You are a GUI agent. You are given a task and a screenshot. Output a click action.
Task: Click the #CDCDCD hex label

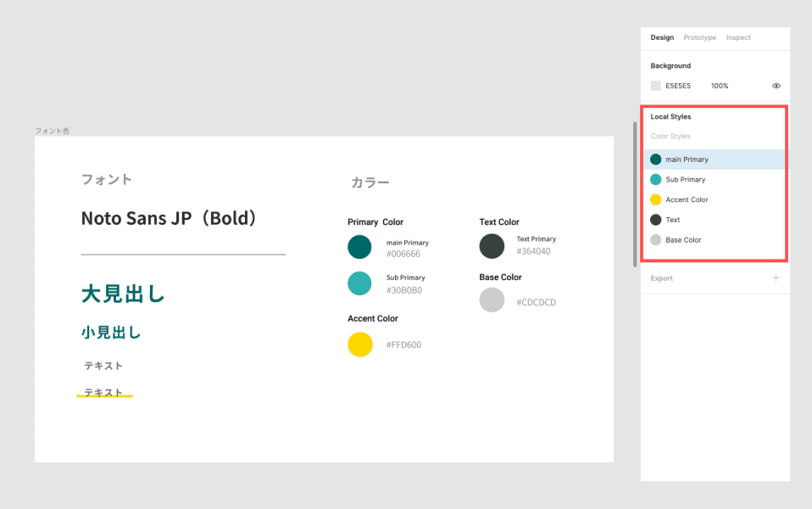coord(536,302)
